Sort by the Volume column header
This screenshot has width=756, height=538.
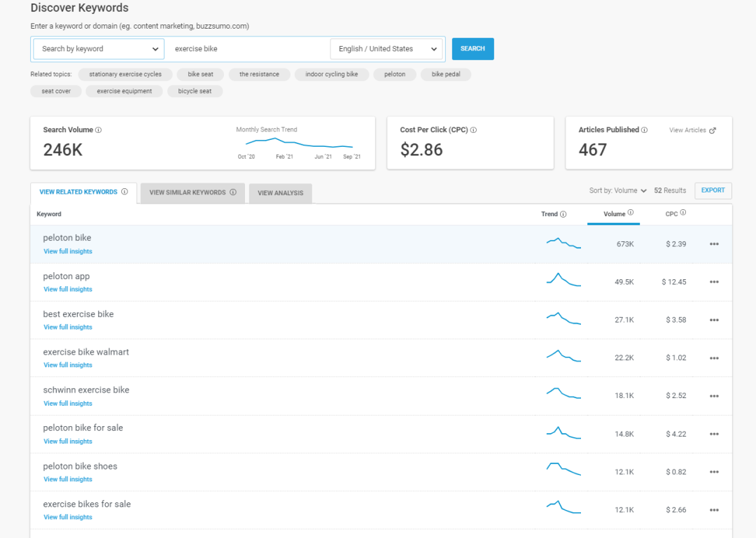[614, 214]
